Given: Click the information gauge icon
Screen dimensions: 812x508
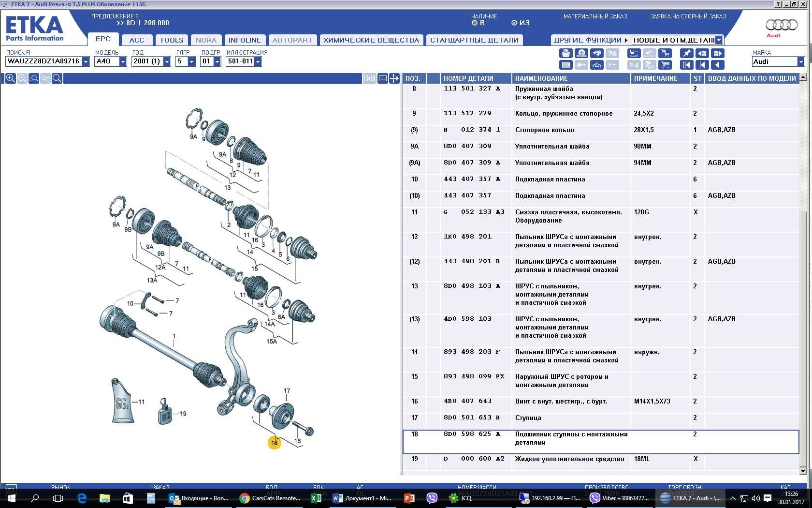Looking at the screenshot, I should click(597, 65).
